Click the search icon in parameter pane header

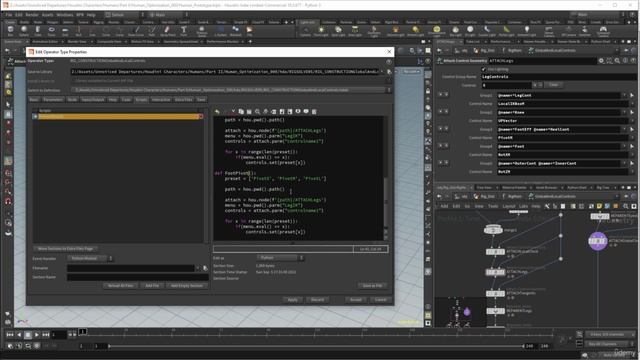617,60
